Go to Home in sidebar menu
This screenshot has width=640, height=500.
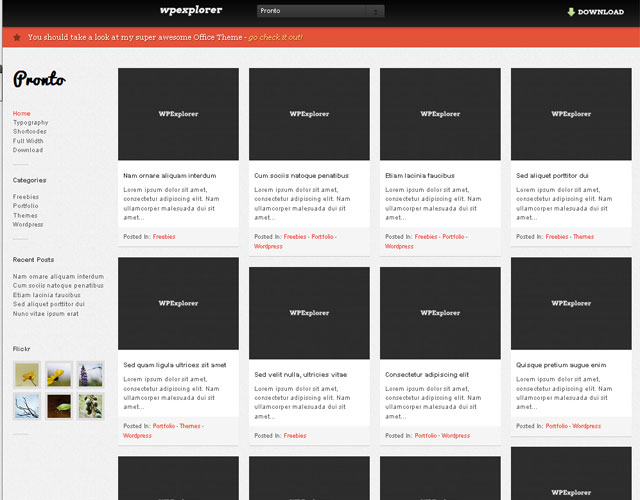[22, 113]
